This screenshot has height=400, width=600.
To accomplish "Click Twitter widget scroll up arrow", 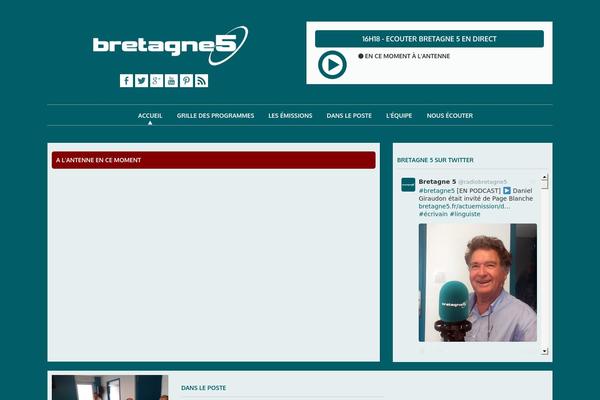I will pyautogui.click(x=545, y=177).
